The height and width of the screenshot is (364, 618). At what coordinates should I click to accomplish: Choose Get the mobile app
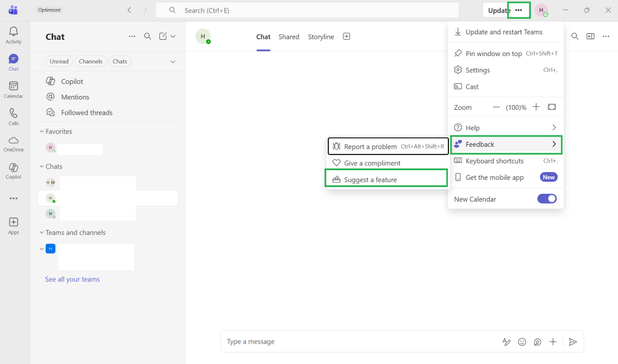point(506,177)
